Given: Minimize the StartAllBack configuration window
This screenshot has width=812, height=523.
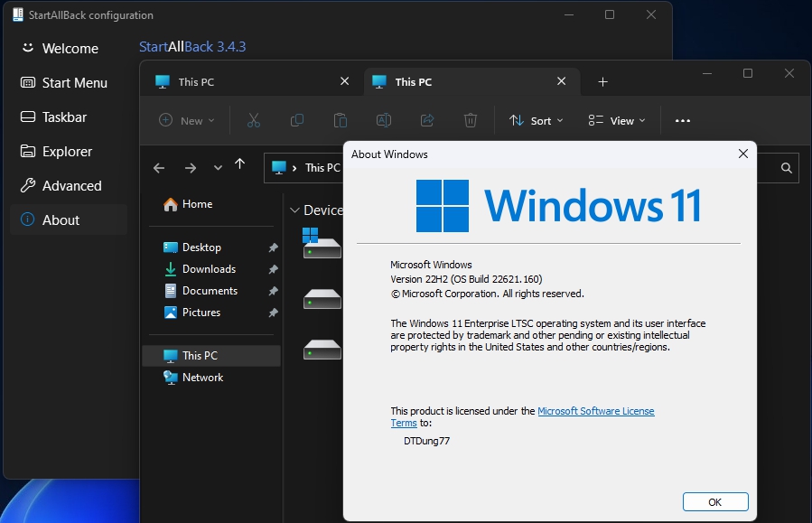Looking at the screenshot, I should pyautogui.click(x=569, y=15).
